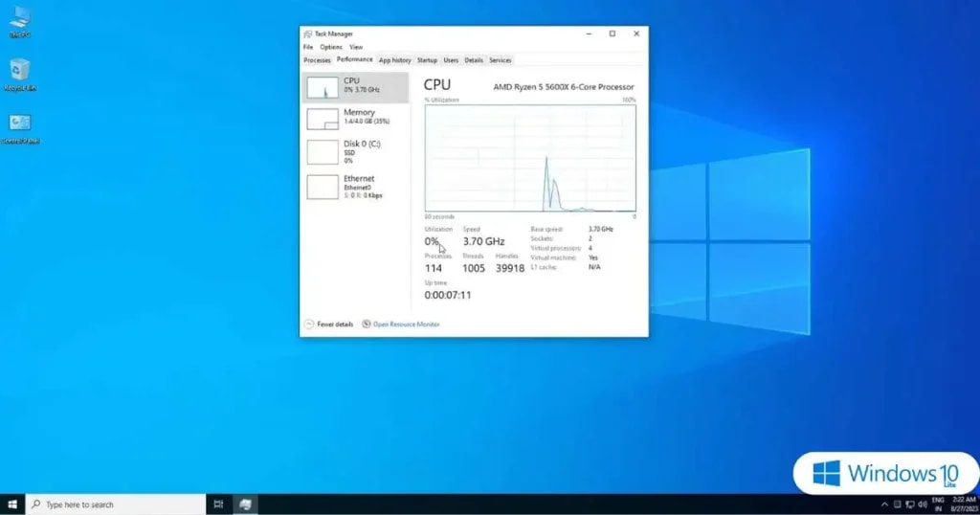The image size is (980, 515).
Task: Select the This PC desktop icon
Action: [x=20, y=21]
